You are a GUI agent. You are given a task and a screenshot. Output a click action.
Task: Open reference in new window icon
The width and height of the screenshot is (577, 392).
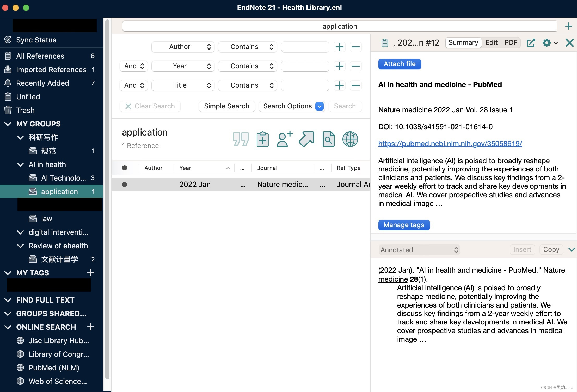click(x=531, y=43)
